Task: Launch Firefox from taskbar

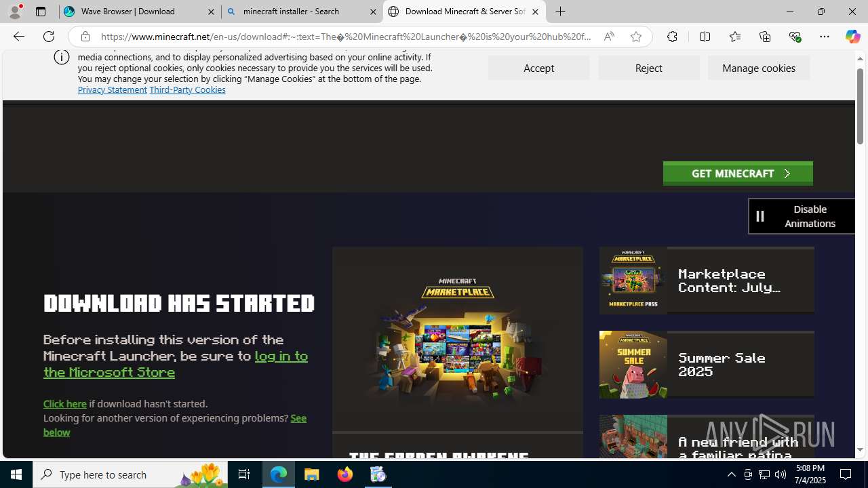Action: pyautogui.click(x=345, y=474)
